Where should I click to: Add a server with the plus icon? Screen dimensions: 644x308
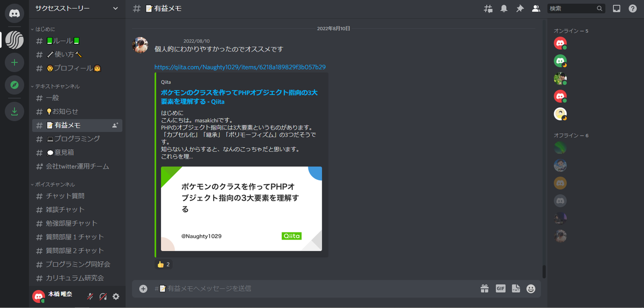point(14,63)
